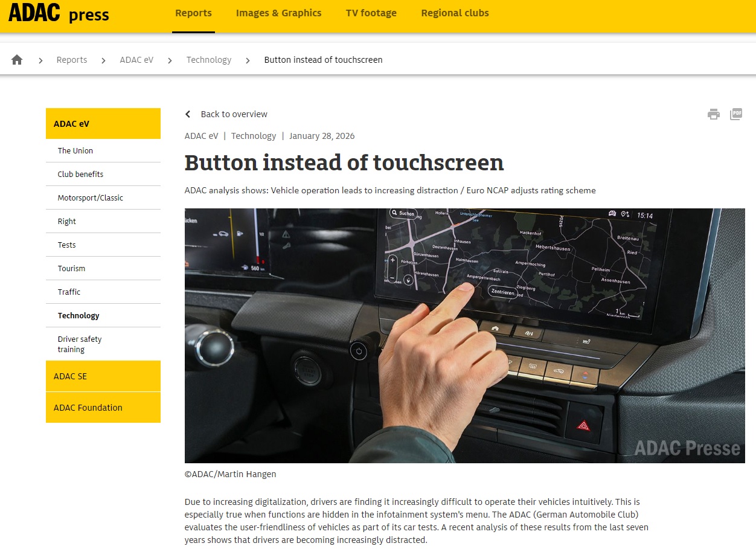Image resolution: width=756 pixels, height=549 pixels.
Task: Click the touchscreen article photo
Action: pyautogui.click(x=464, y=335)
